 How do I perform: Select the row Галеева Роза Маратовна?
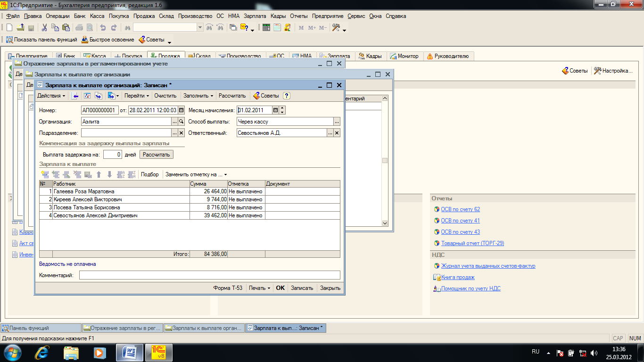click(x=190, y=191)
